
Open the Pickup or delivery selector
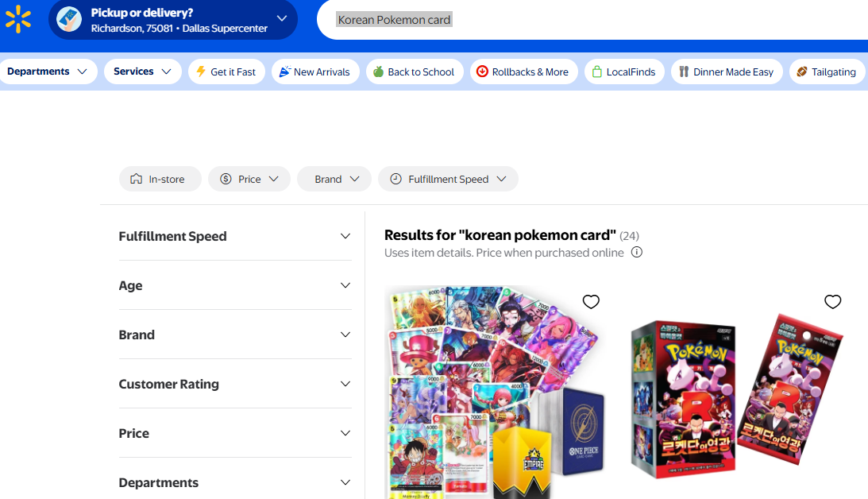[x=172, y=19]
